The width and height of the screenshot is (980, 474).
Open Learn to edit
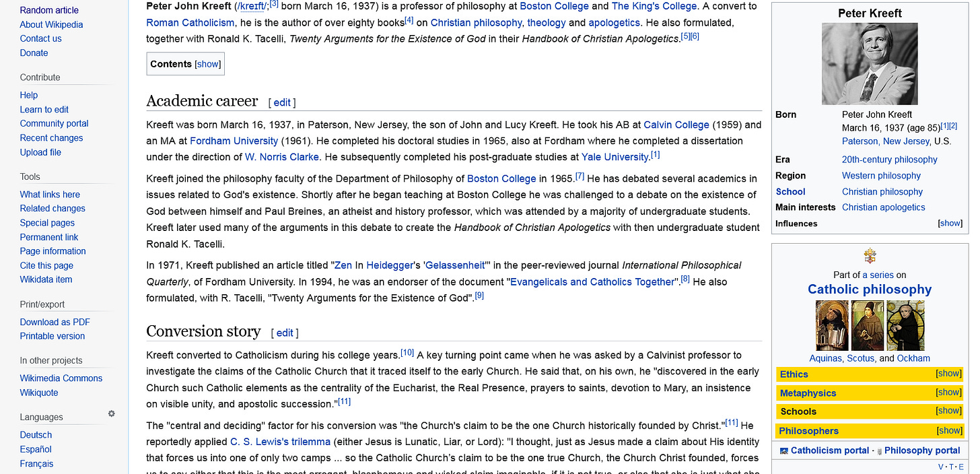click(x=44, y=109)
